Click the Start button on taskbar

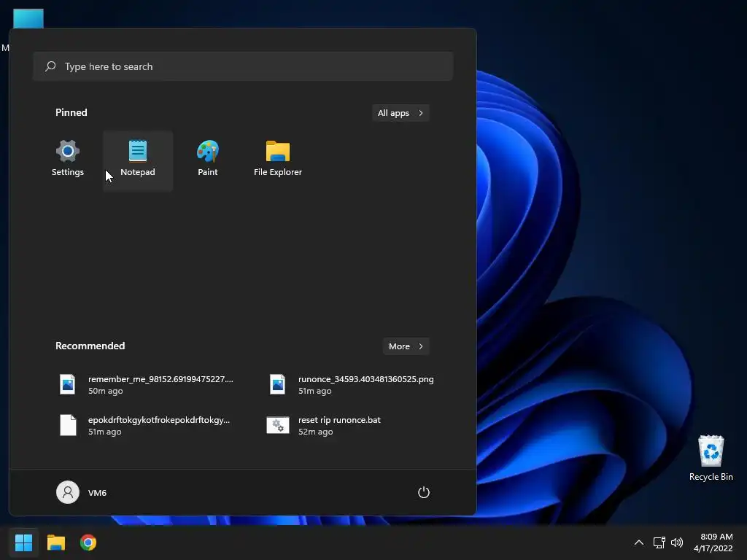[x=23, y=542]
